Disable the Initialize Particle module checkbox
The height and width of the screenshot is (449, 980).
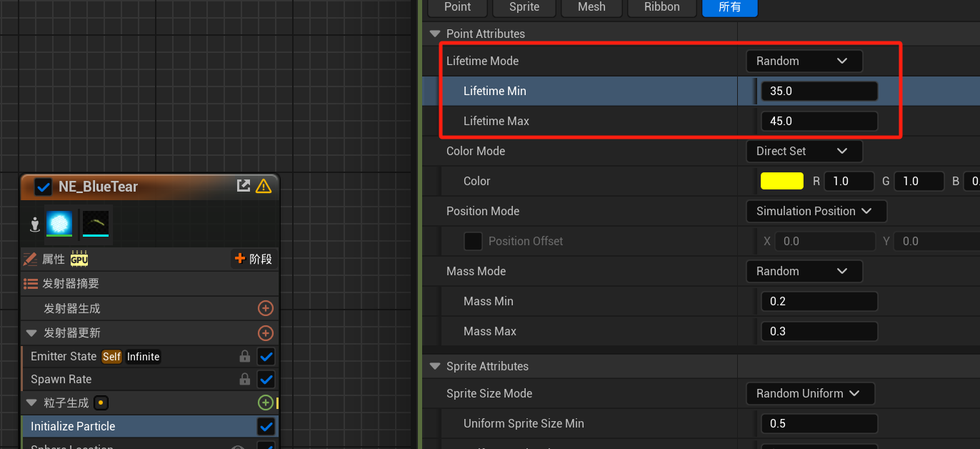click(x=266, y=426)
